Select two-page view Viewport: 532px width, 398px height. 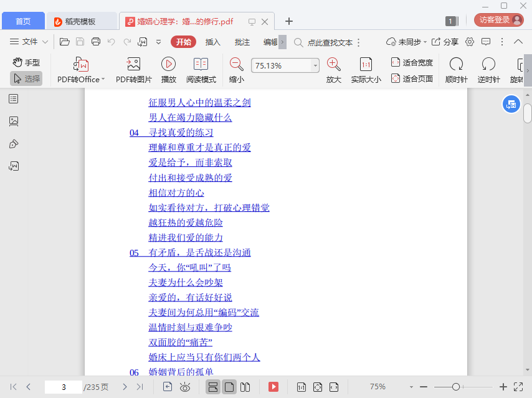point(245,387)
